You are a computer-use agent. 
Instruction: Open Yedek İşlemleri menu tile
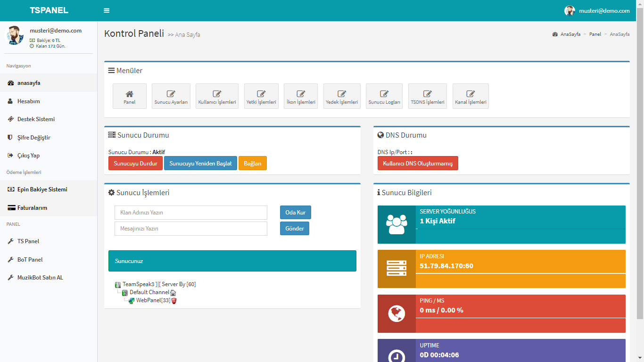pyautogui.click(x=342, y=96)
